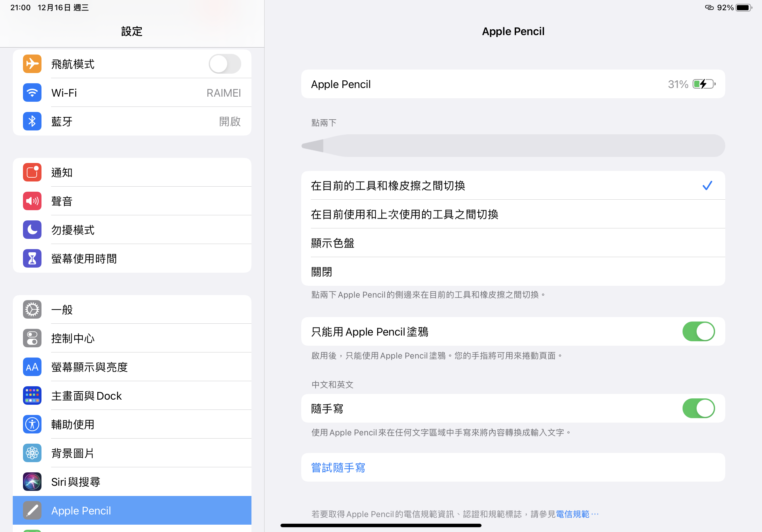Open Wi-Fi settings showing RAIMEI
Viewport: 762px width, 532px height.
point(132,92)
